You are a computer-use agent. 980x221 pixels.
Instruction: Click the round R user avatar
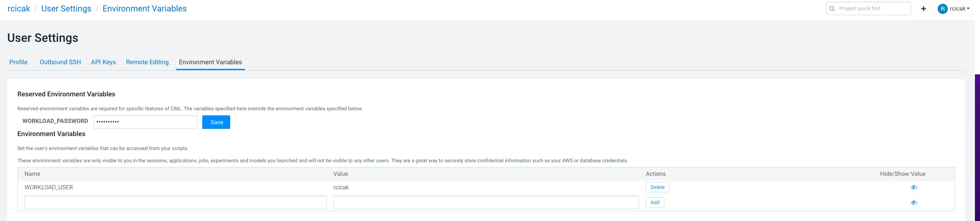(x=942, y=8)
